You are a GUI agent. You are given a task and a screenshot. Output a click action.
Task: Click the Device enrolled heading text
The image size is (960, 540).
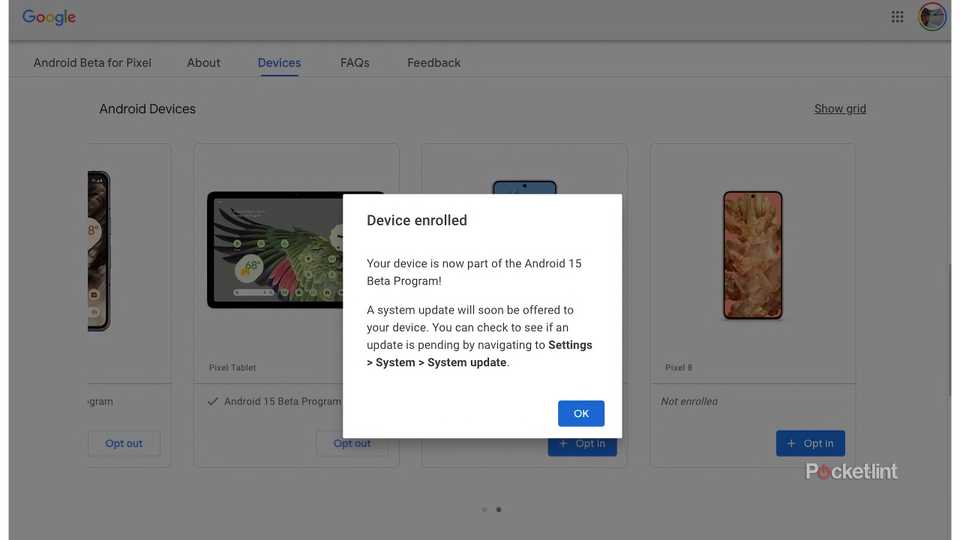click(x=416, y=220)
